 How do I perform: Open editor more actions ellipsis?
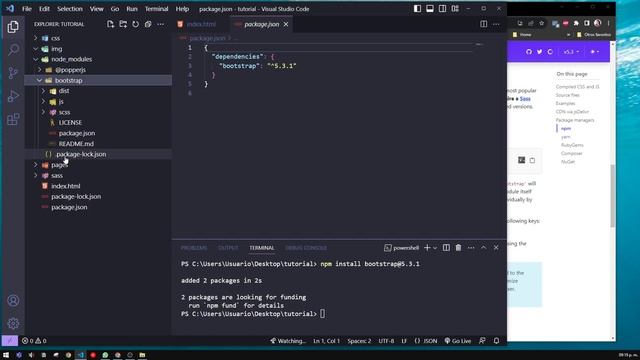(496, 24)
